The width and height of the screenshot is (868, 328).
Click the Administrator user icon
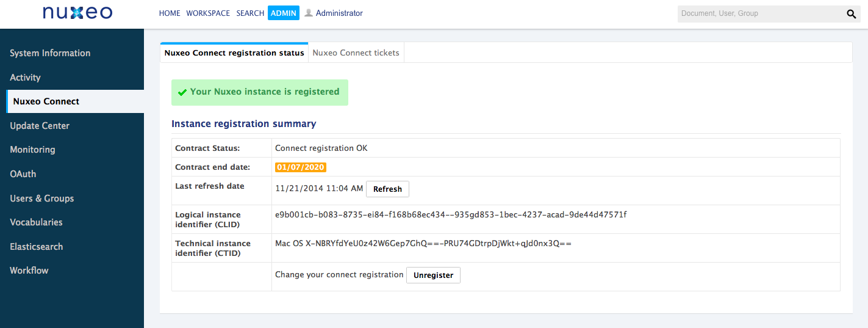[x=309, y=13]
